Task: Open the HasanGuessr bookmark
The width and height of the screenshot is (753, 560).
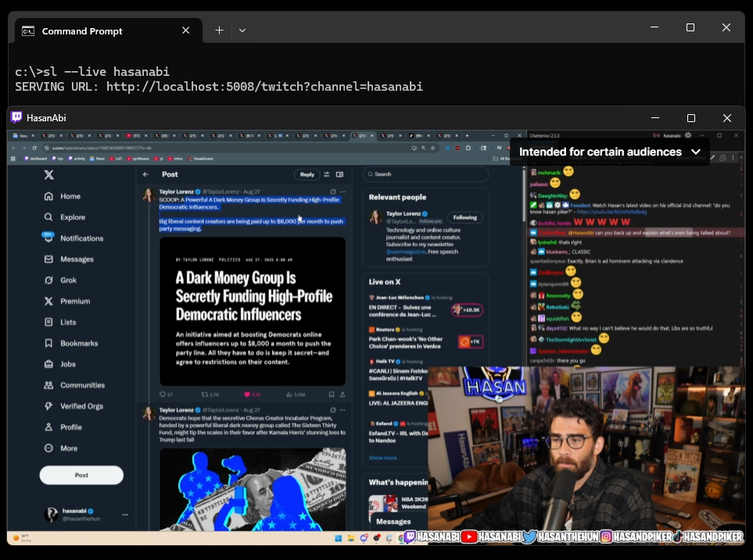Action: click(x=201, y=159)
